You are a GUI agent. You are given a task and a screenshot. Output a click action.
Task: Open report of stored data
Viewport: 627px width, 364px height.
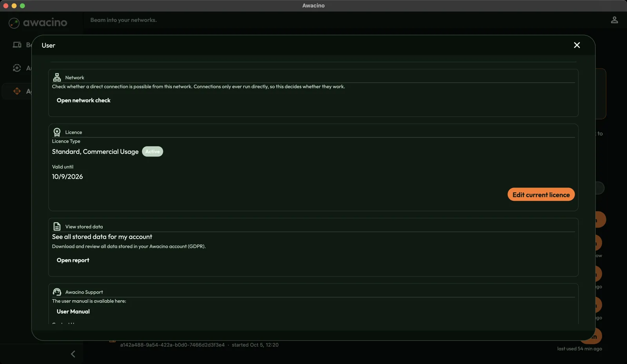click(73, 260)
